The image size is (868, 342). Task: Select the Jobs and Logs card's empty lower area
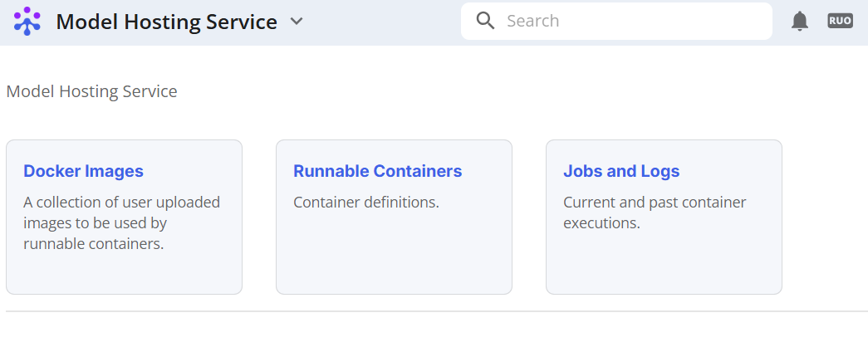664,263
